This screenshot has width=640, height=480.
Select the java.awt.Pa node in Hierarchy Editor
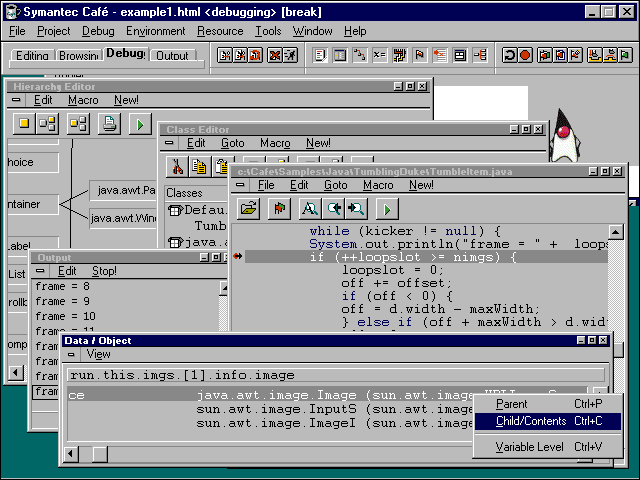point(123,190)
